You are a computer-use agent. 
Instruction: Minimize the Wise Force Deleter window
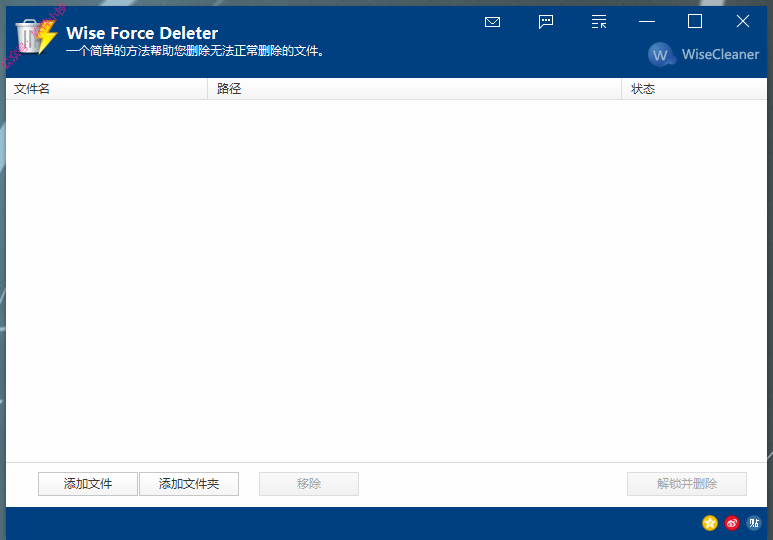pos(647,22)
